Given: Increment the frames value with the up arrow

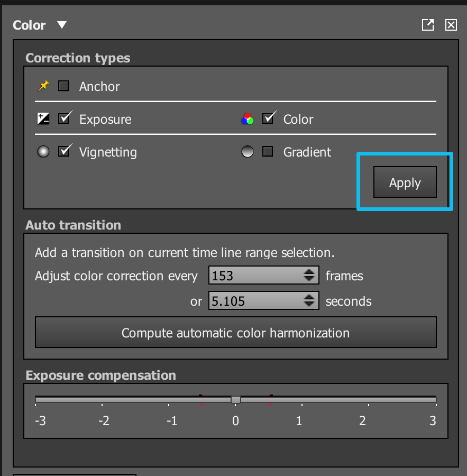Looking at the screenshot, I should [309, 271].
